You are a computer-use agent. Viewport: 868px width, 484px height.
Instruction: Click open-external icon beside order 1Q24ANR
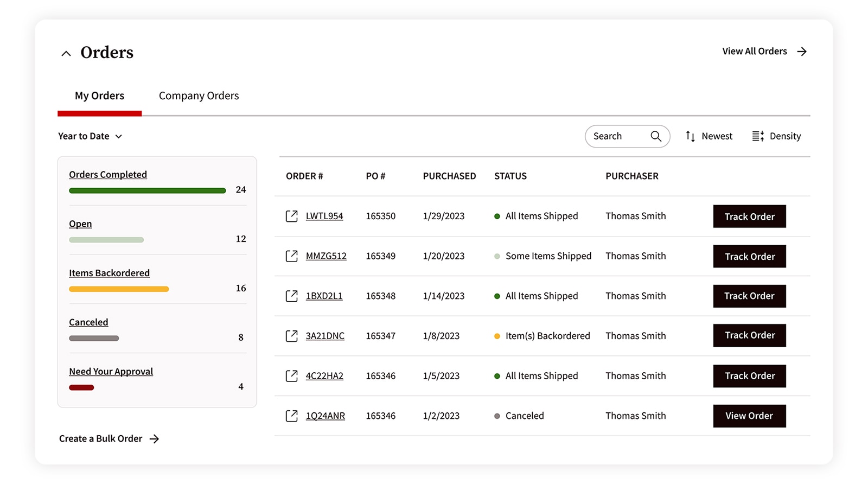(x=291, y=416)
